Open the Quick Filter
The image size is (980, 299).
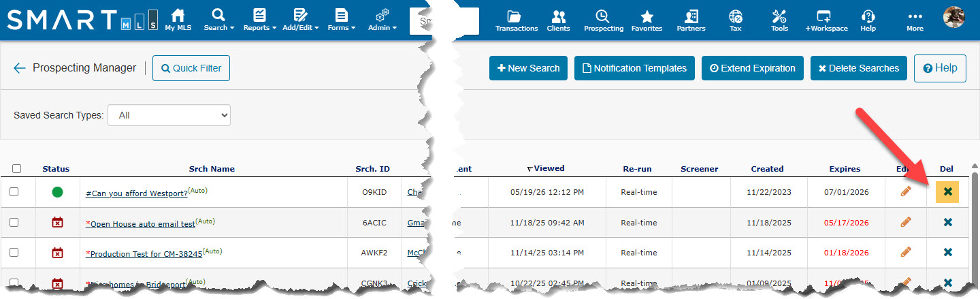[191, 68]
